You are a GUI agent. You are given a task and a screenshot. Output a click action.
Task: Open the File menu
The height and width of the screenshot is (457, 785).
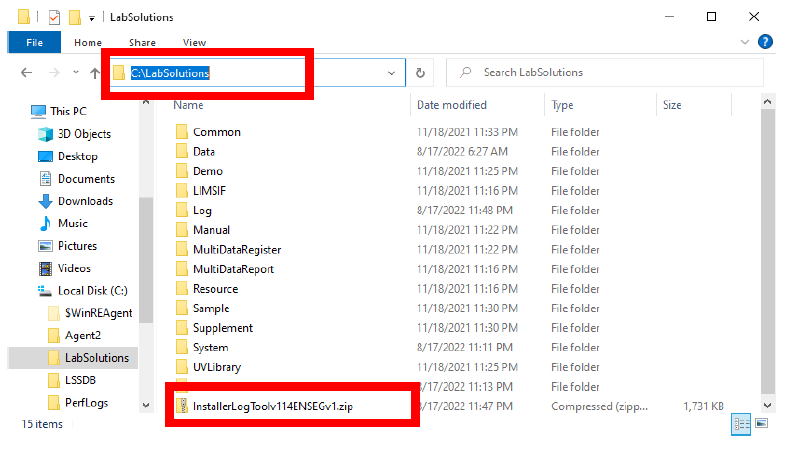tap(34, 43)
